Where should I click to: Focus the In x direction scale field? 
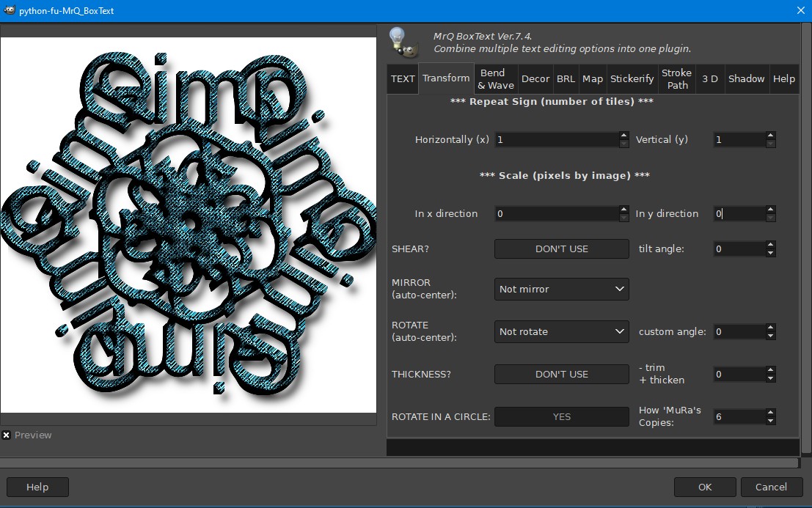(557, 213)
